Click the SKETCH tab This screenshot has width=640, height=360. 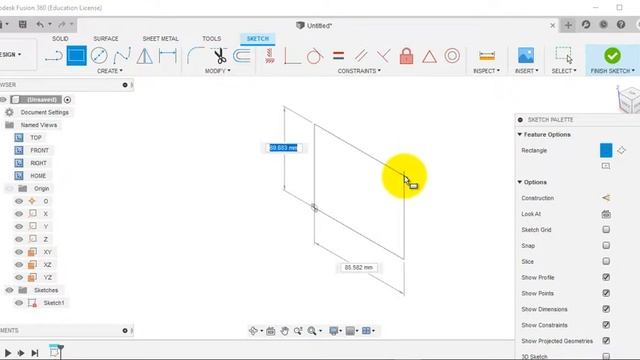tap(258, 38)
